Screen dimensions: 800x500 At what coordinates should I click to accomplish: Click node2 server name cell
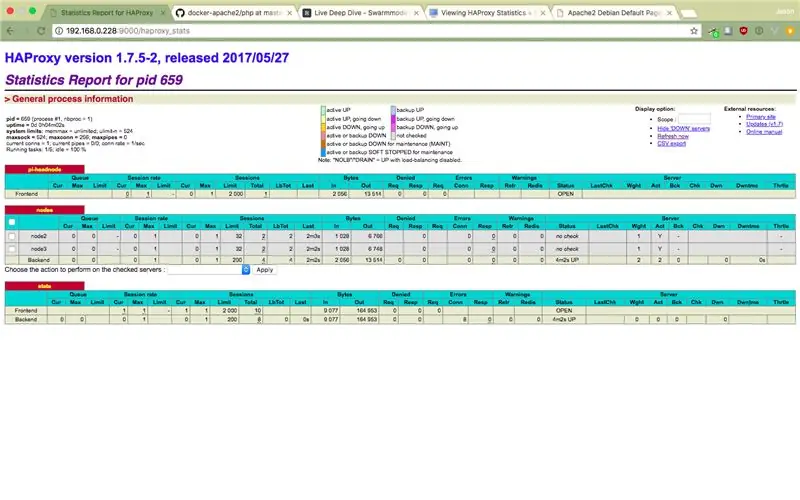click(x=39, y=236)
